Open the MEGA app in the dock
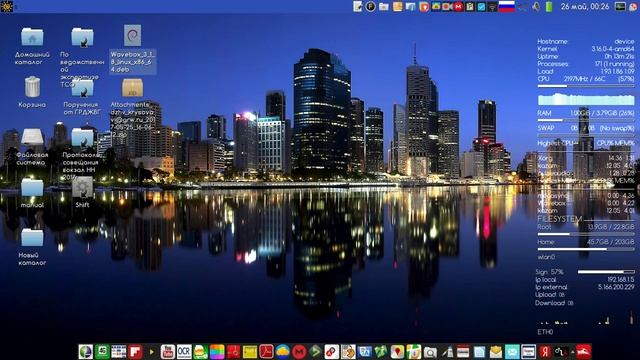 pyautogui.click(x=299, y=352)
